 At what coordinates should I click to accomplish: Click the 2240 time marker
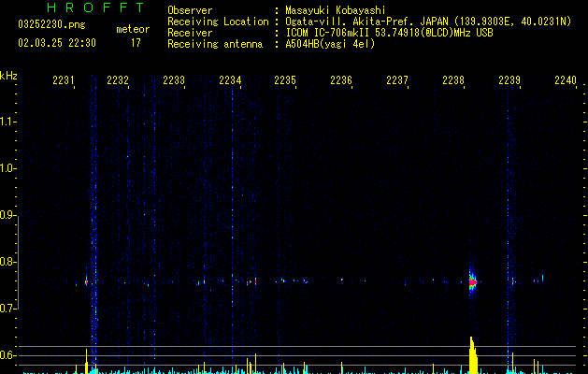point(566,80)
